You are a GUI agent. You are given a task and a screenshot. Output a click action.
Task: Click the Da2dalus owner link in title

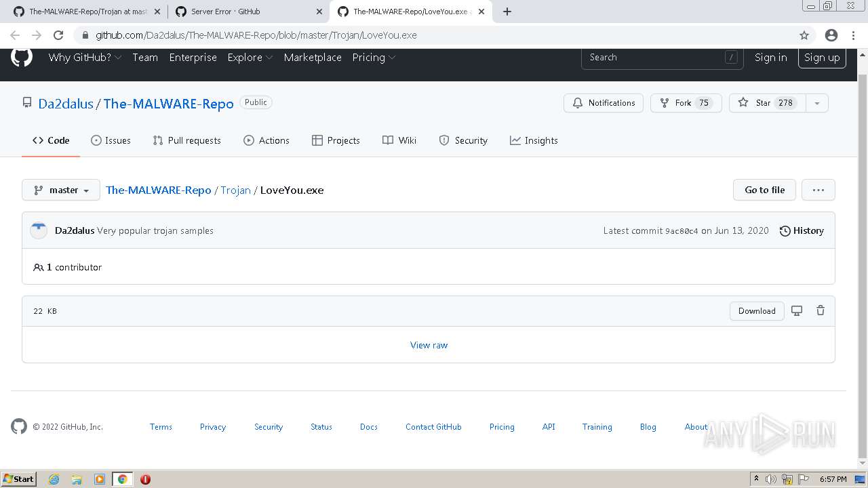(66, 104)
